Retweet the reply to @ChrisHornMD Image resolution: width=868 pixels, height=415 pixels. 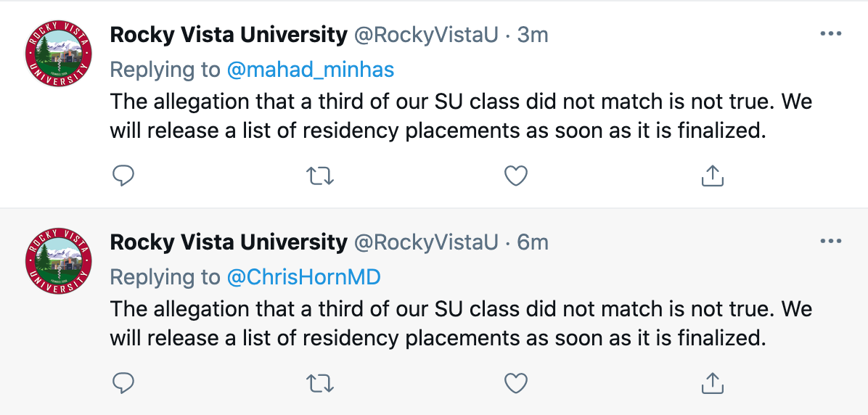(x=320, y=382)
